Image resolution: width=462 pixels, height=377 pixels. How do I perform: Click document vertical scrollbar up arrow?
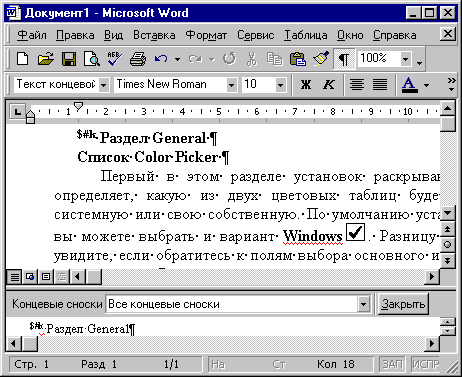(x=448, y=109)
